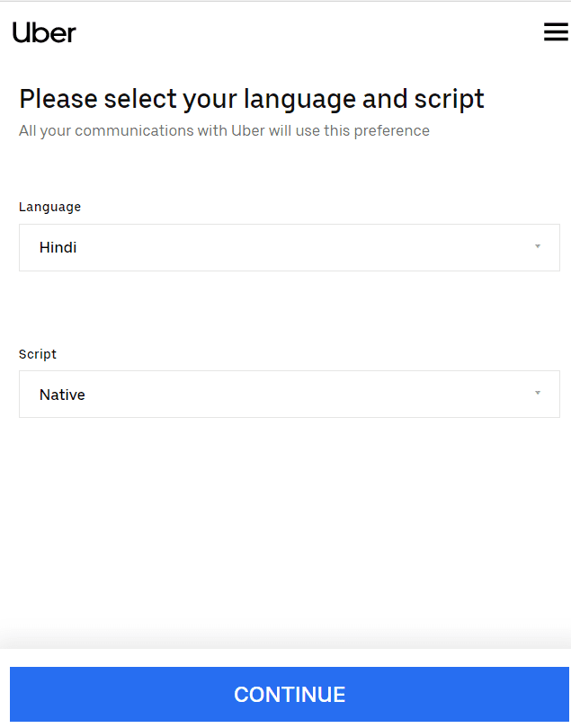Click the Uber logo
571x728 pixels.
(44, 32)
